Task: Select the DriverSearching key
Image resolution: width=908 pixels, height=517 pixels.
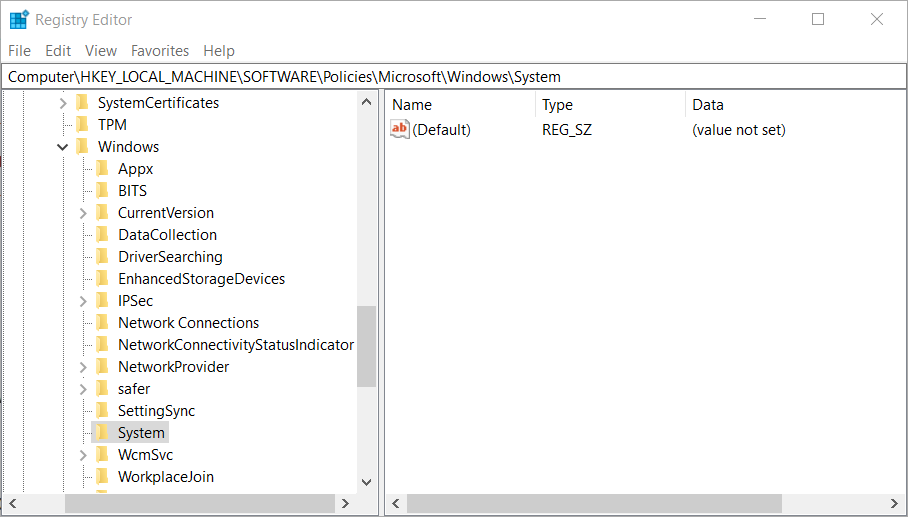Action: point(170,257)
